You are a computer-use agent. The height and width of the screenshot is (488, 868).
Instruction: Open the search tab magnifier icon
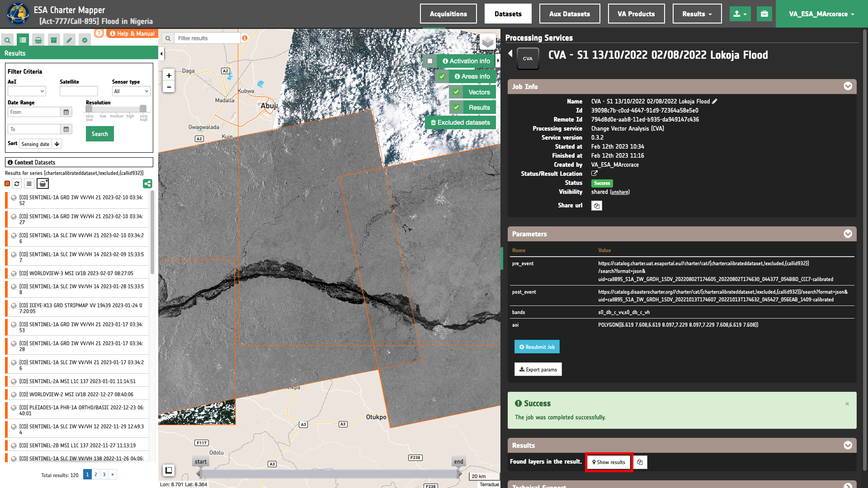coord(7,40)
